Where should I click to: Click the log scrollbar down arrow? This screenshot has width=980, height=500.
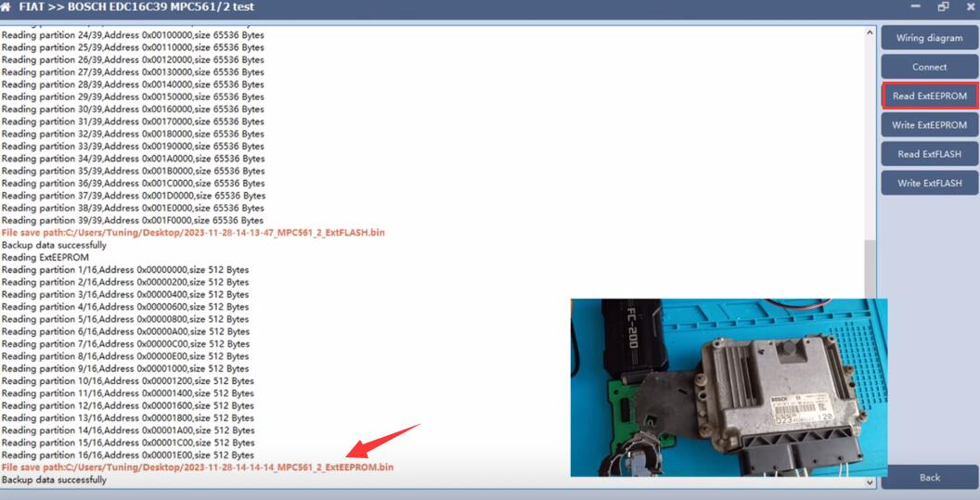[870, 481]
